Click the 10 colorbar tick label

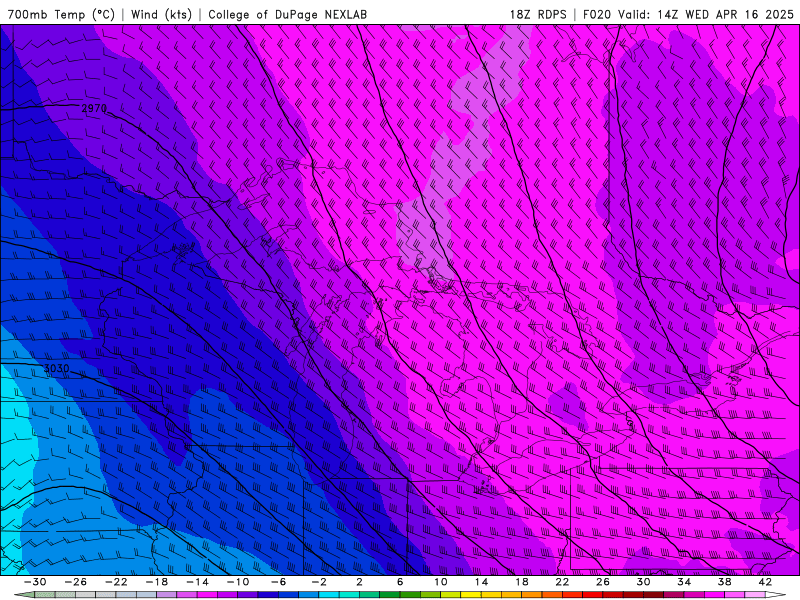(x=441, y=582)
